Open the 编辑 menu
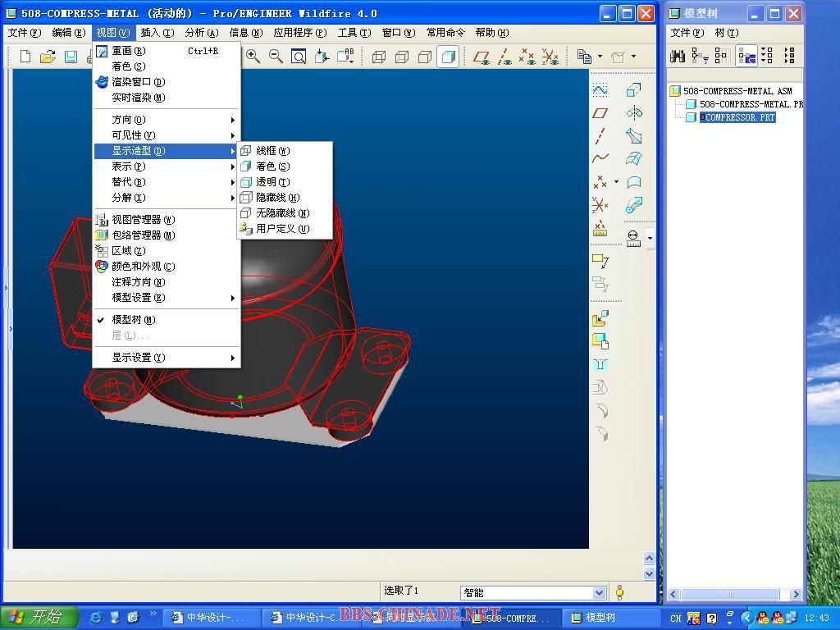 point(69,33)
